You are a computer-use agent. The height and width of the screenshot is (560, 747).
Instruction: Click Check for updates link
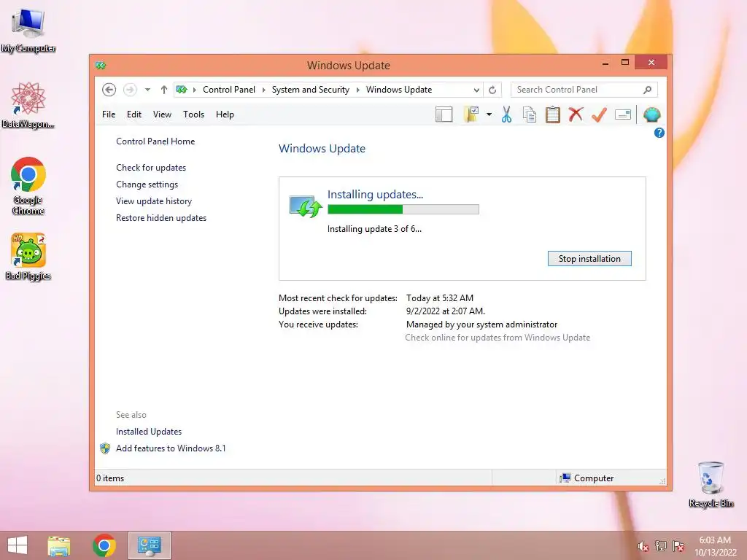[151, 168]
